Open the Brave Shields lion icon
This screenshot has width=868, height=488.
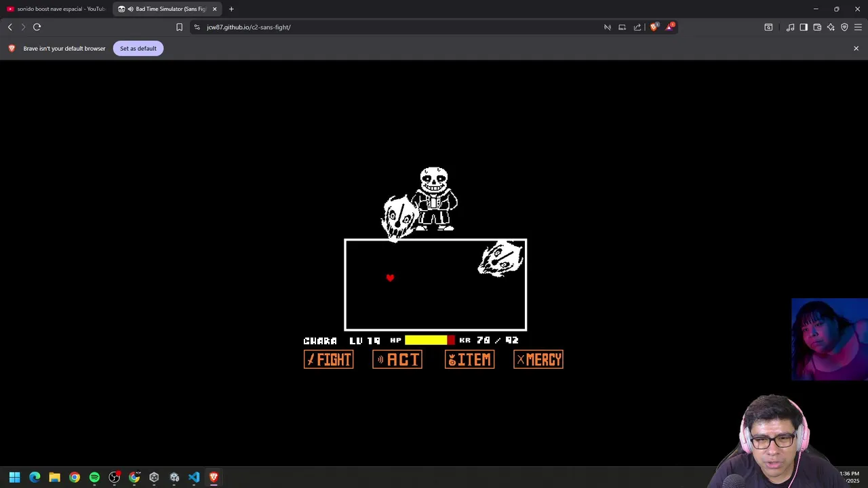click(654, 27)
